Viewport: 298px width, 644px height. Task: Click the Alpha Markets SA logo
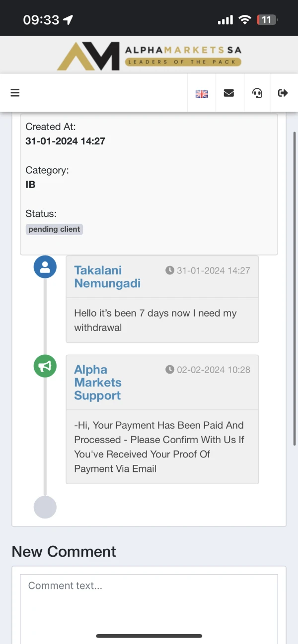point(149,56)
